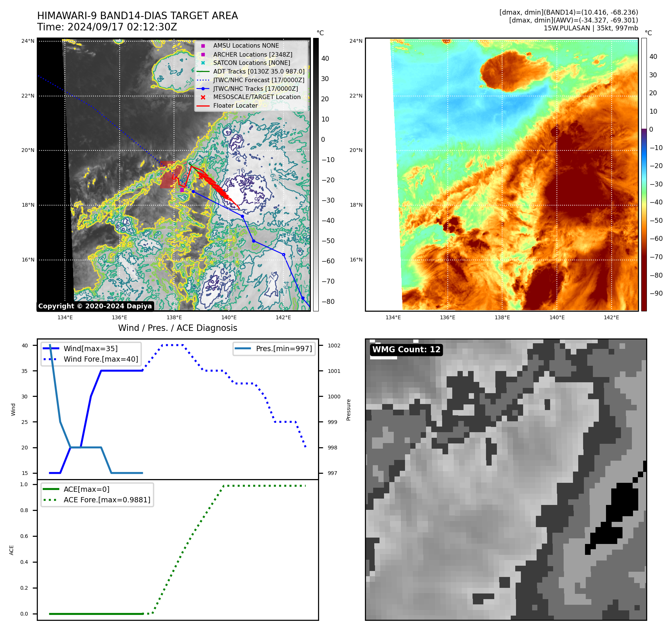Click the dotted blue JTWC/NHC Forecast legend line

tap(203, 80)
